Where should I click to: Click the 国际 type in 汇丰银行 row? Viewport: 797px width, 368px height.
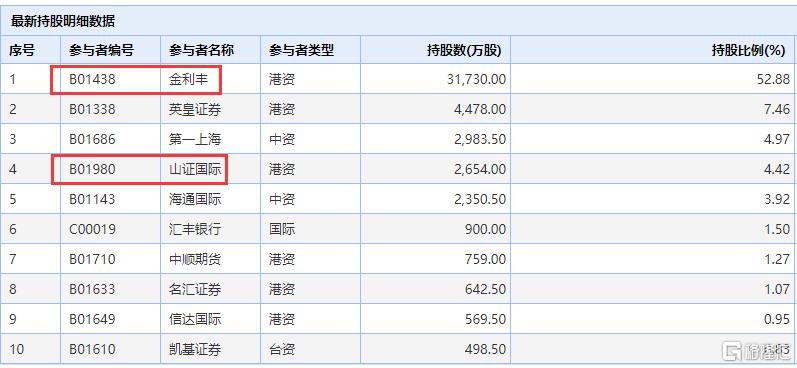(282, 229)
